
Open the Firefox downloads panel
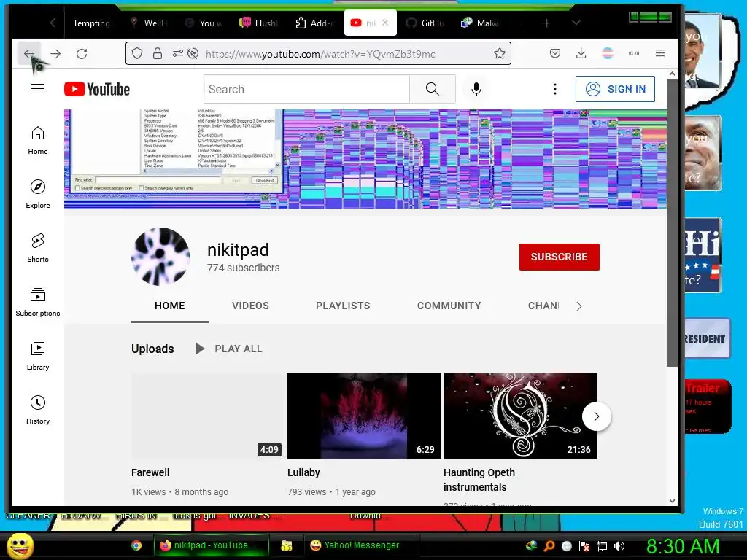coord(581,53)
